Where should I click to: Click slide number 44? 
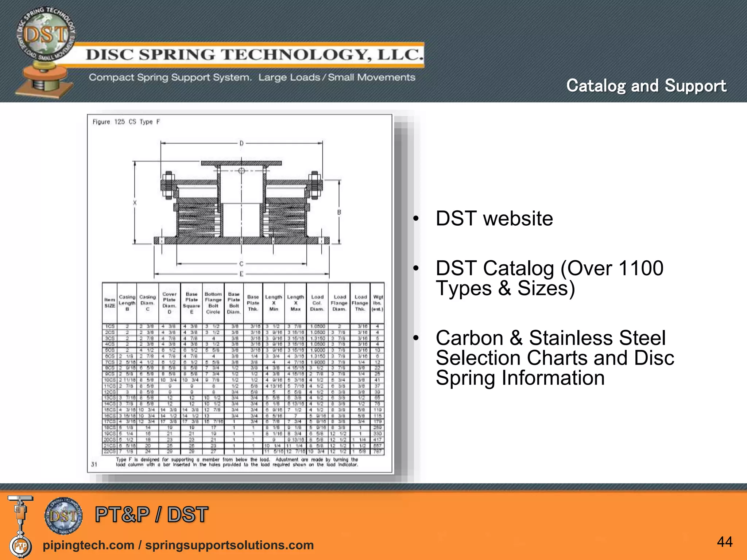[x=725, y=542]
